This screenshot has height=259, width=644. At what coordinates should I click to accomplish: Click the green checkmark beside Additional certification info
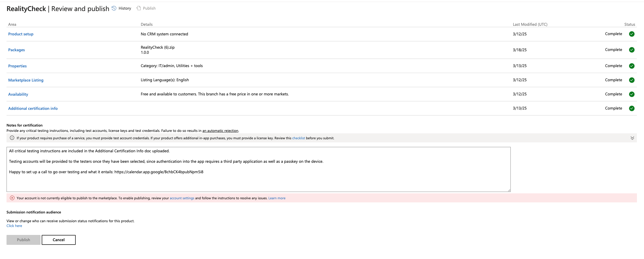coord(632,108)
